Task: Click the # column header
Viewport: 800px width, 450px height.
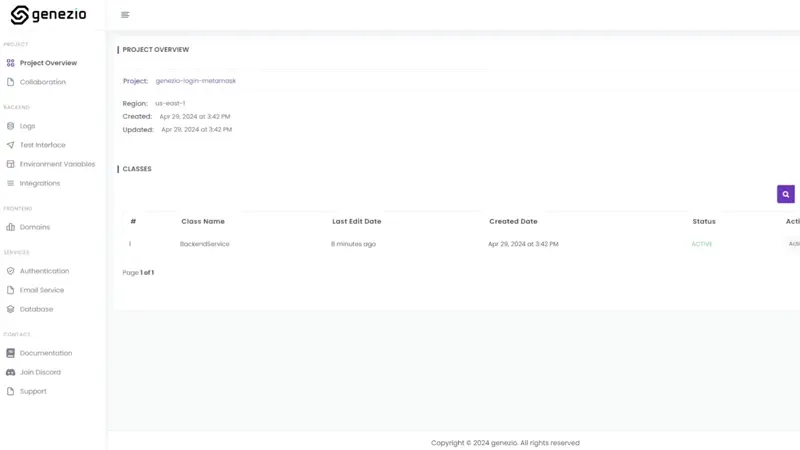Action: (x=133, y=221)
